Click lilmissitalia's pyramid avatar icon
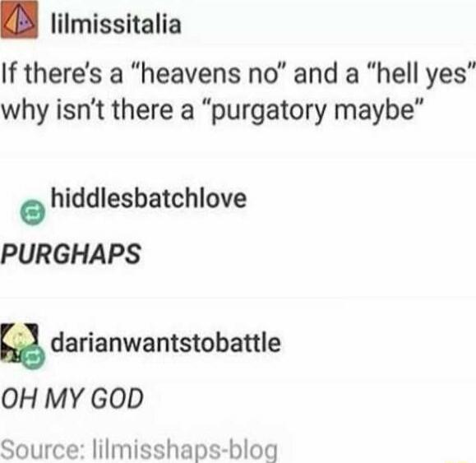The image size is (476, 463). pos(20,20)
